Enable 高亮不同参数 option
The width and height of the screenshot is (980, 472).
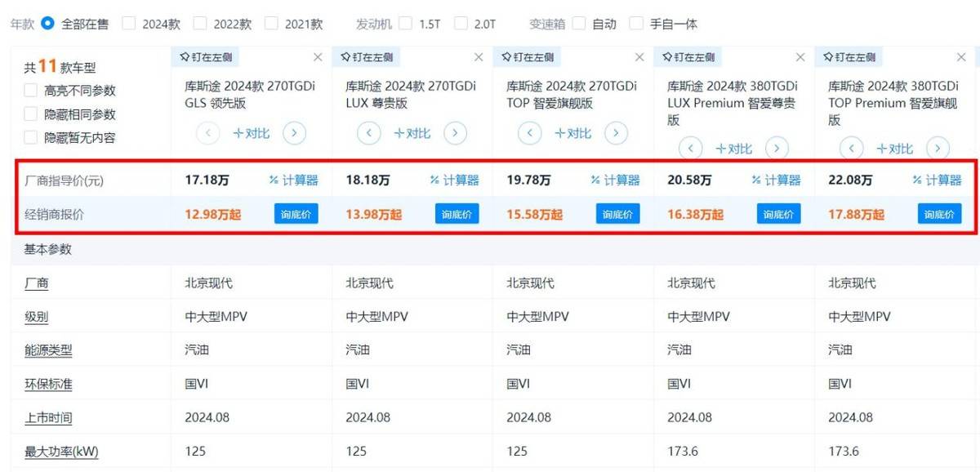point(31,91)
